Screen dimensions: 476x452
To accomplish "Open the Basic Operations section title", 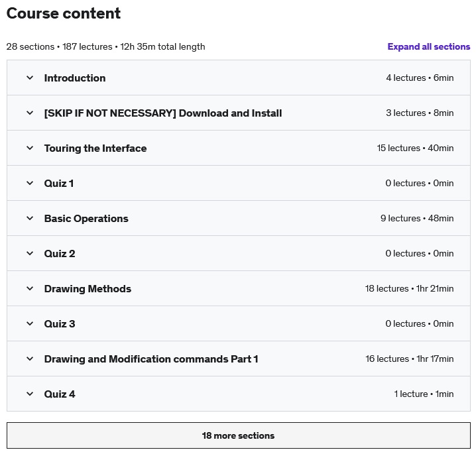I will point(86,218).
